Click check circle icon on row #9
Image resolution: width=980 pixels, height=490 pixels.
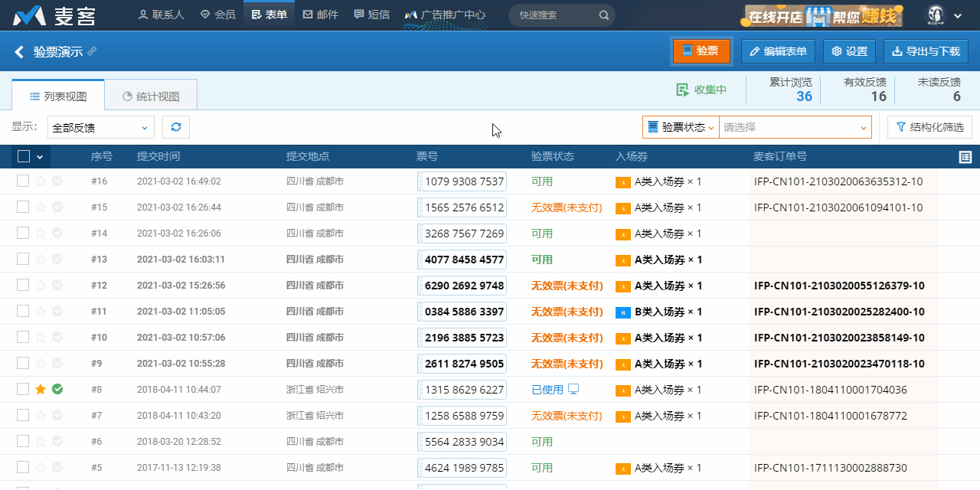coord(57,364)
